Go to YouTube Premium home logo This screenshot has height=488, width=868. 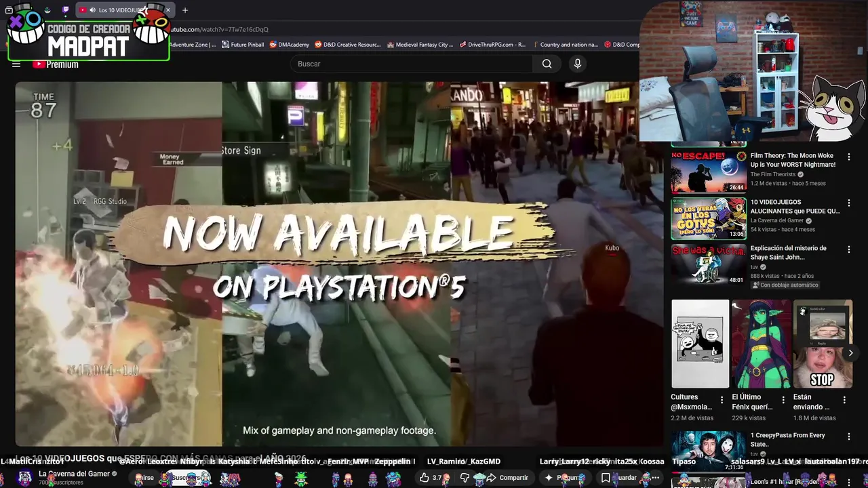click(56, 64)
